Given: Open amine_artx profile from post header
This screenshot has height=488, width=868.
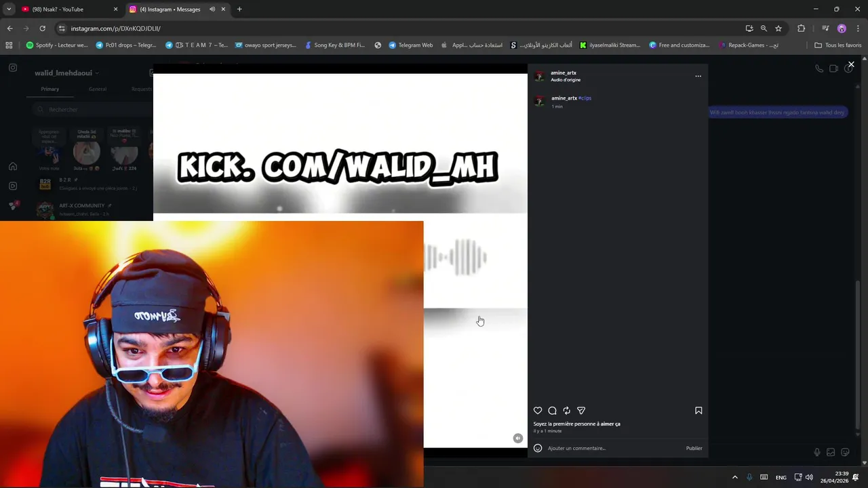Looking at the screenshot, I should click(564, 73).
